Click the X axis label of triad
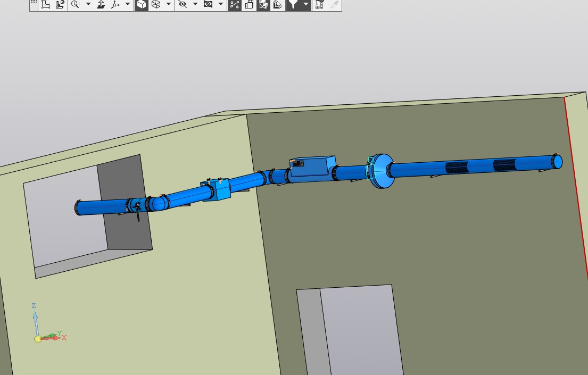Viewport: 588px width, 375px height. click(64, 337)
